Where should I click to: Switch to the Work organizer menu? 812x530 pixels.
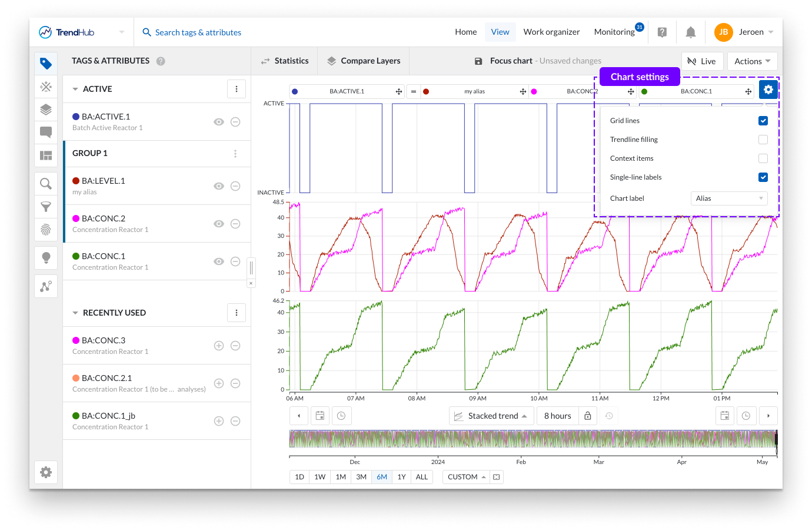coord(551,32)
